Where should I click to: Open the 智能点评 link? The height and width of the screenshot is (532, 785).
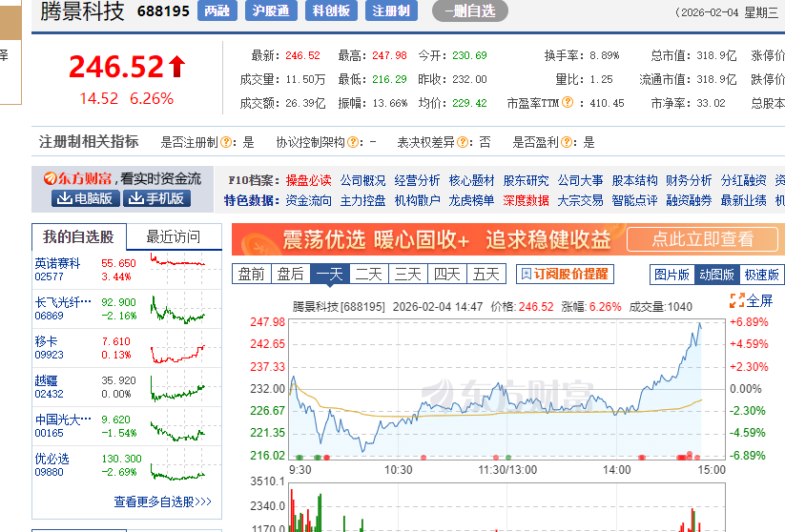[634, 200]
